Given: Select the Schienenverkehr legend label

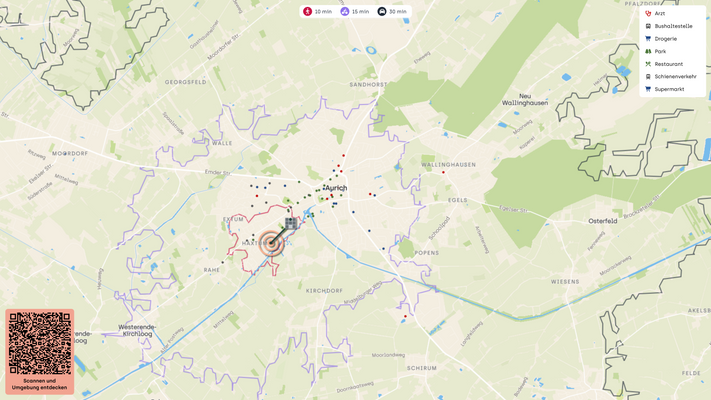Looking at the screenshot, I should coord(675,77).
